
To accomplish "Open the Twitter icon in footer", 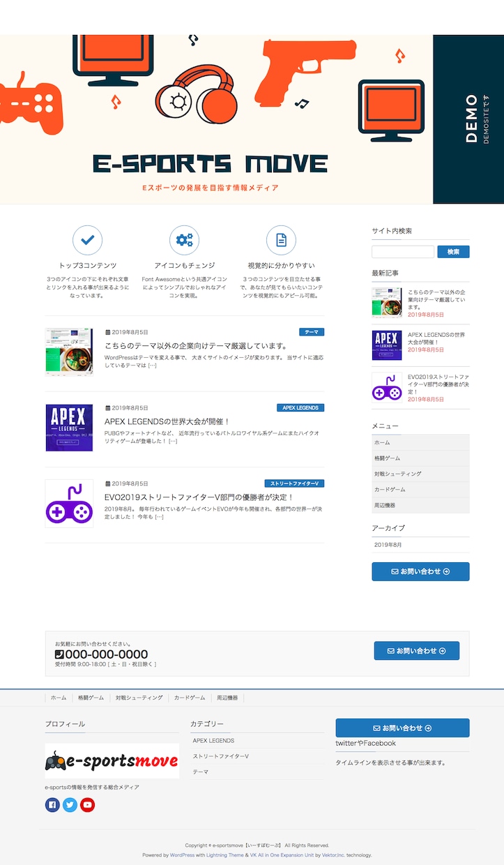I will [x=70, y=805].
